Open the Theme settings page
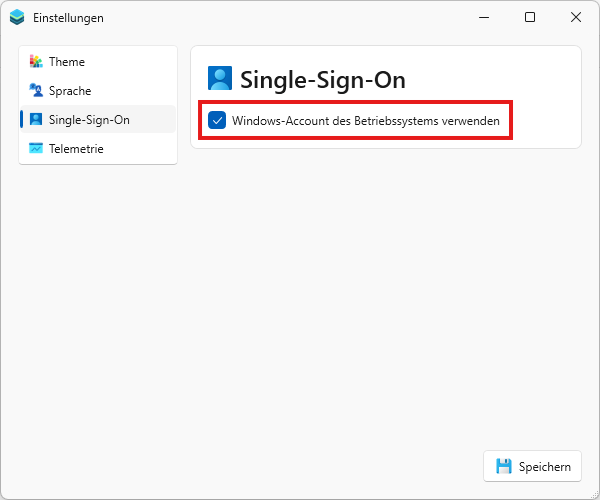Viewport: 600px width, 500px height. pyautogui.click(x=98, y=62)
